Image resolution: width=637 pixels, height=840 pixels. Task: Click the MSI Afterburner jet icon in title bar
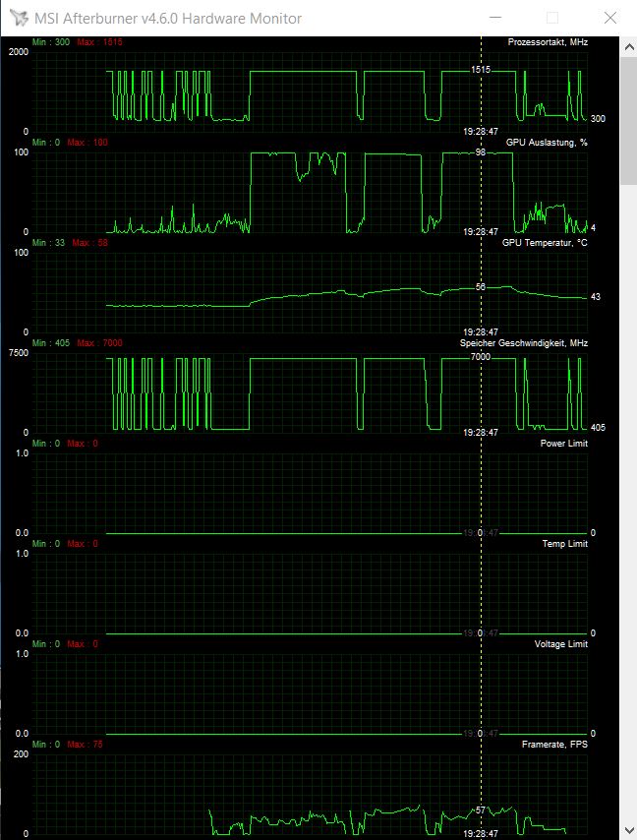coord(19,18)
